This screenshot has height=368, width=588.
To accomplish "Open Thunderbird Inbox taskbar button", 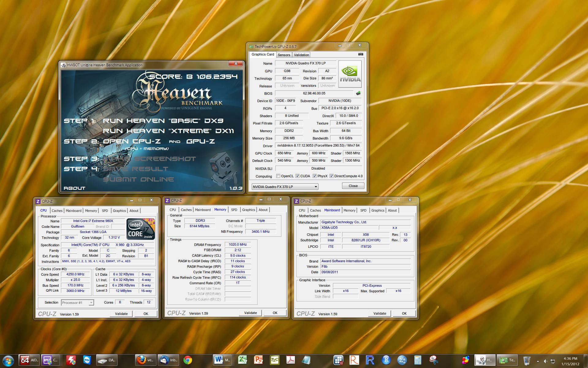I will 168,360.
